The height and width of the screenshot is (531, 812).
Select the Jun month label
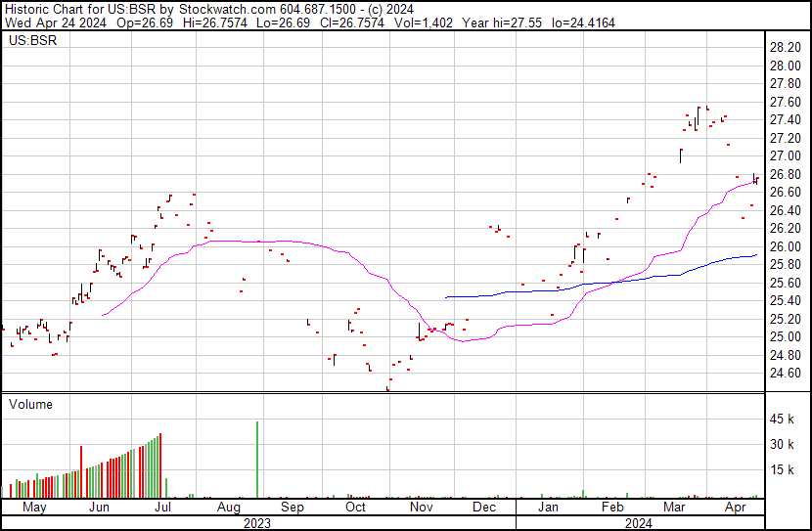click(x=99, y=508)
